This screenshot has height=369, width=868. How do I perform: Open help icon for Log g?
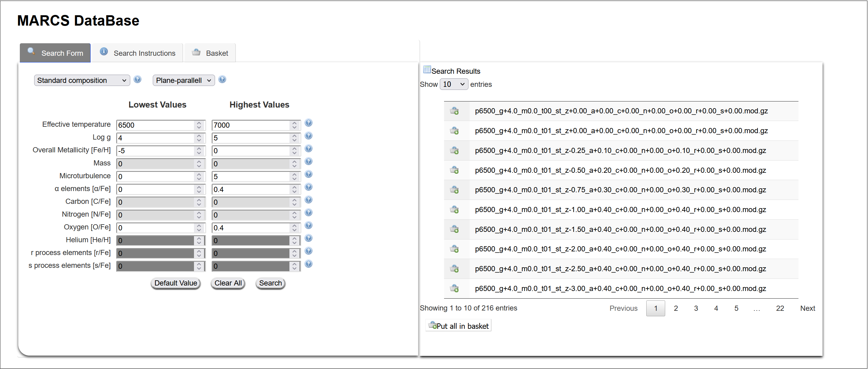(308, 136)
